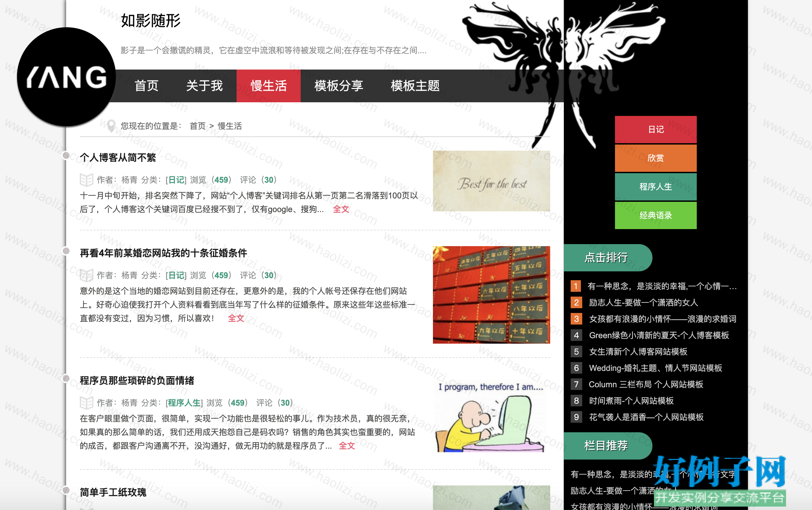The image size is (812, 510).
Task: Click 程序人生 category tag in post meta
Action: tap(184, 403)
